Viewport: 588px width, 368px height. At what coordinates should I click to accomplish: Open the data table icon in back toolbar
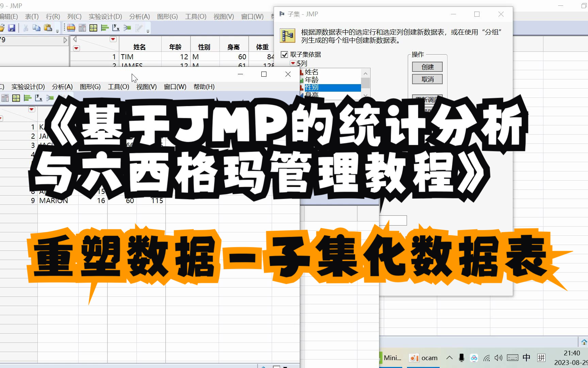(x=71, y=28)
